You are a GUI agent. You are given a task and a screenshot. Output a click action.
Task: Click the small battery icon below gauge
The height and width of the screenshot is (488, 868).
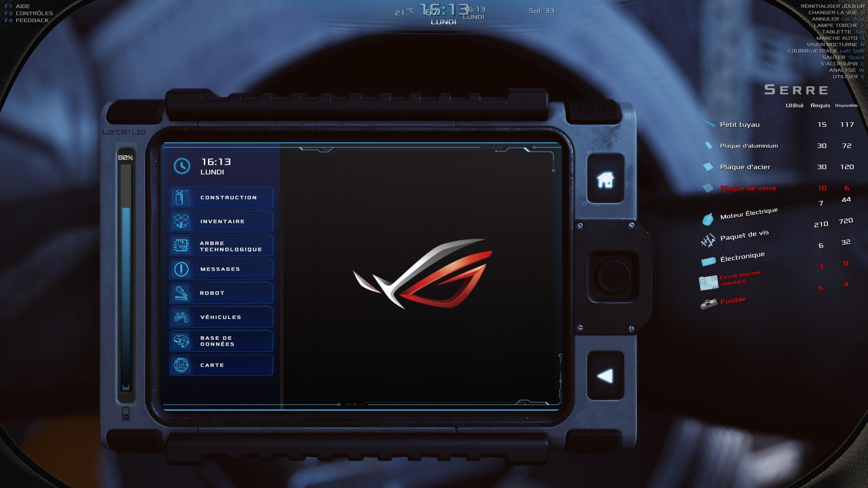[x=126, y=413]
